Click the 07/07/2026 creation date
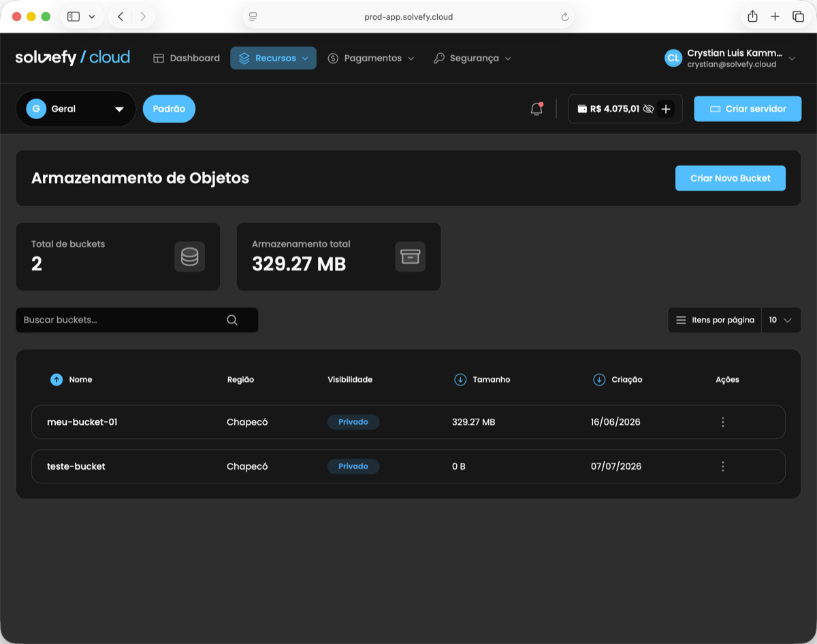 click(616, 466)
